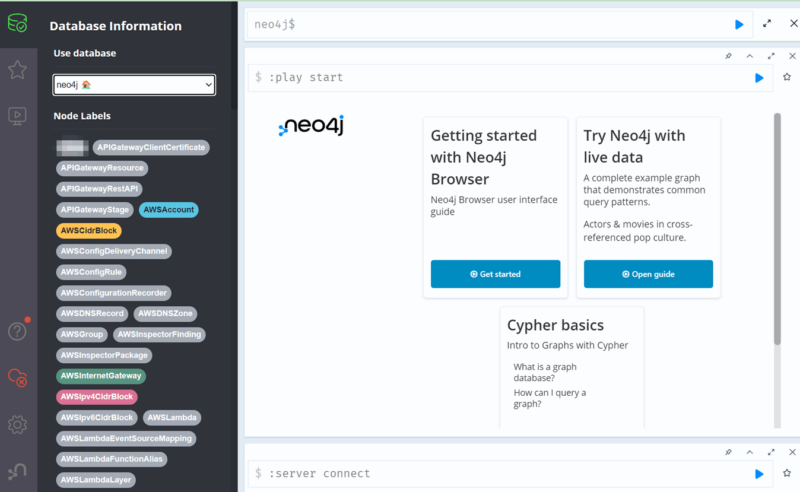Select the AWSLambda node label
Viewport: 800px width, 492px height.
(x=172, y=417)
